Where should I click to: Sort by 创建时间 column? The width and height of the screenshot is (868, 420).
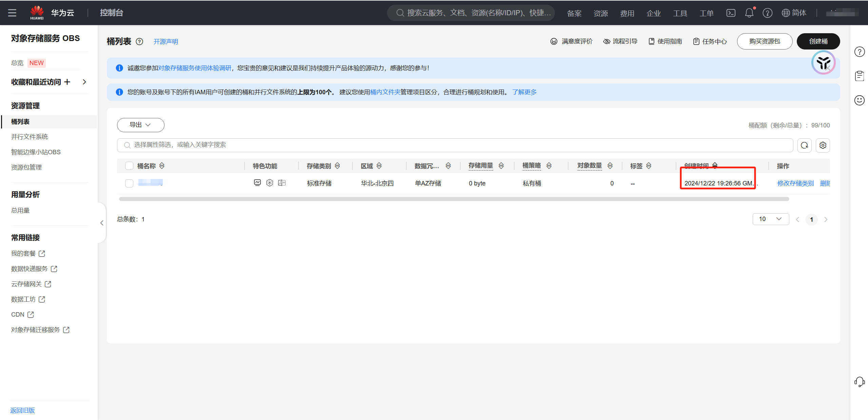715,165
